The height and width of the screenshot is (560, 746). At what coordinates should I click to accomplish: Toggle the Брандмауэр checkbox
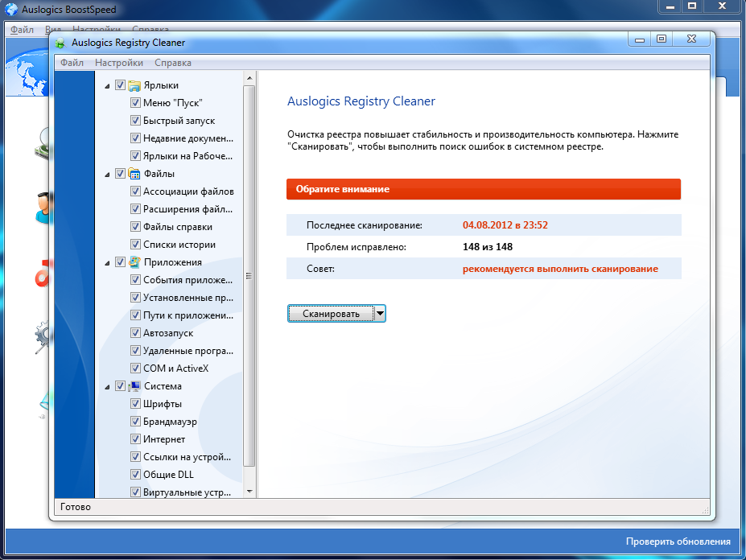135,421
